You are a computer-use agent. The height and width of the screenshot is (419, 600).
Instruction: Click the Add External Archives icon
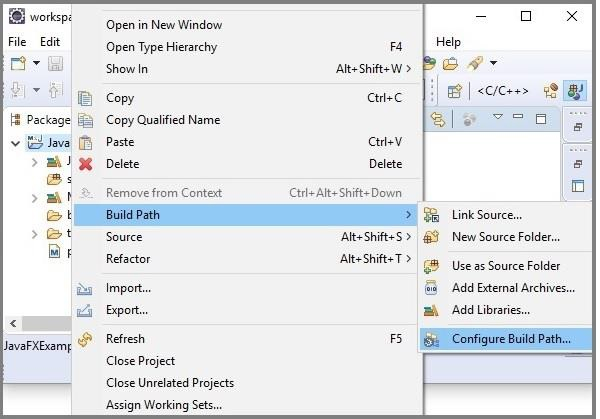pos(432,288)
